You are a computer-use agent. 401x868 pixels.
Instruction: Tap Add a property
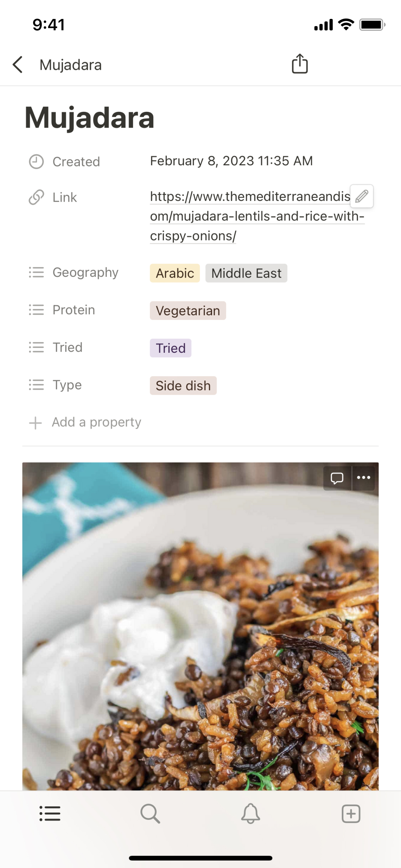(96, 423)
